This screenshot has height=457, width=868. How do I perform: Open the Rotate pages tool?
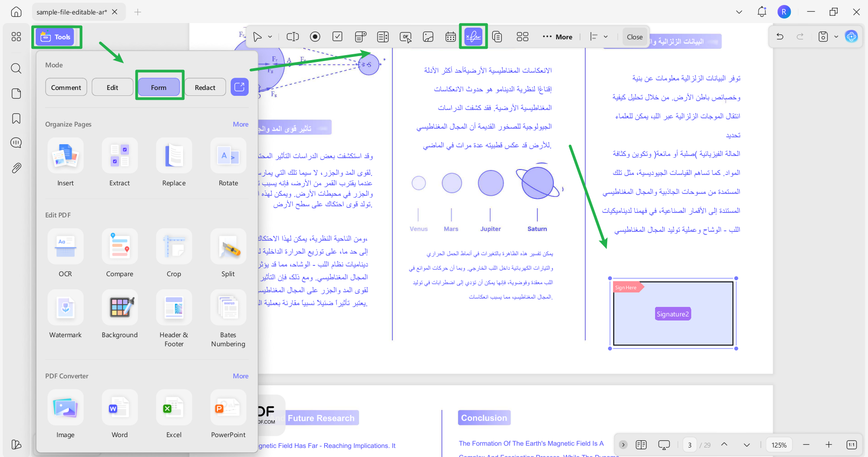click(x=228, y=163)
